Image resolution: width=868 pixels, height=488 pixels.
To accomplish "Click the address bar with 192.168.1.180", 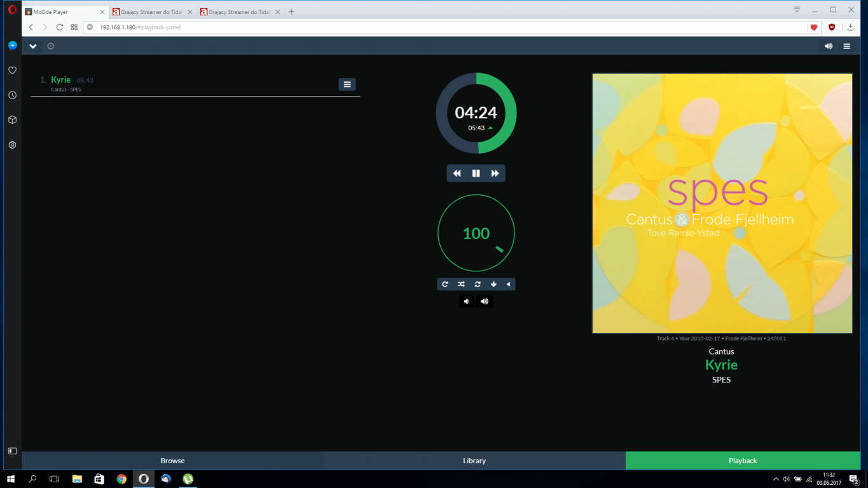I will (445, 27).
